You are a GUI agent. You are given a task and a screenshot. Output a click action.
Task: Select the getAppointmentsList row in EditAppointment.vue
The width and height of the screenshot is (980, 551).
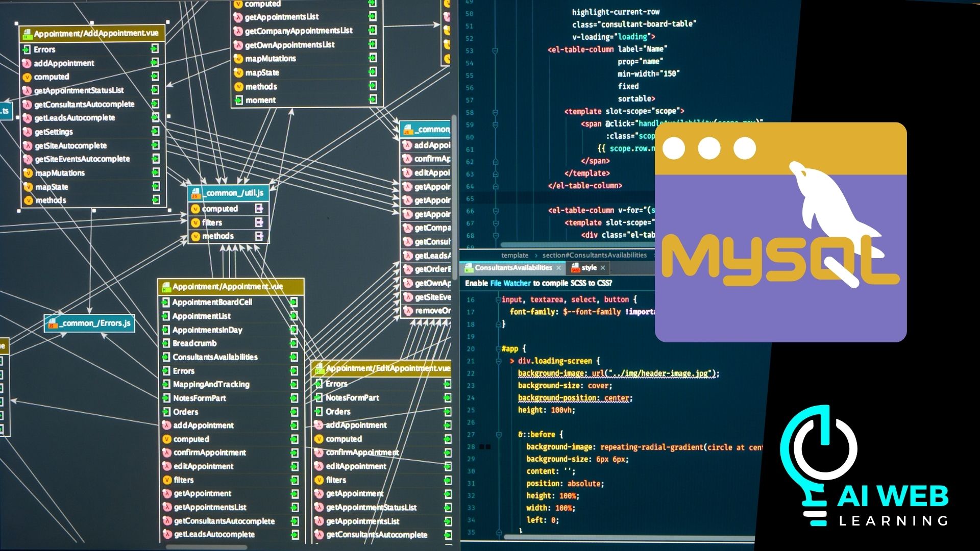pos(382,521)
